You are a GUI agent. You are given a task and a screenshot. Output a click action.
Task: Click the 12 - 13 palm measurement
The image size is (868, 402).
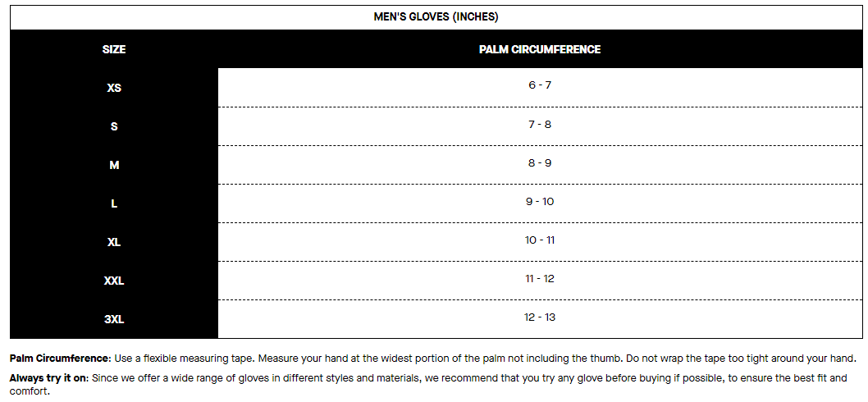click(x=540, y=317)
